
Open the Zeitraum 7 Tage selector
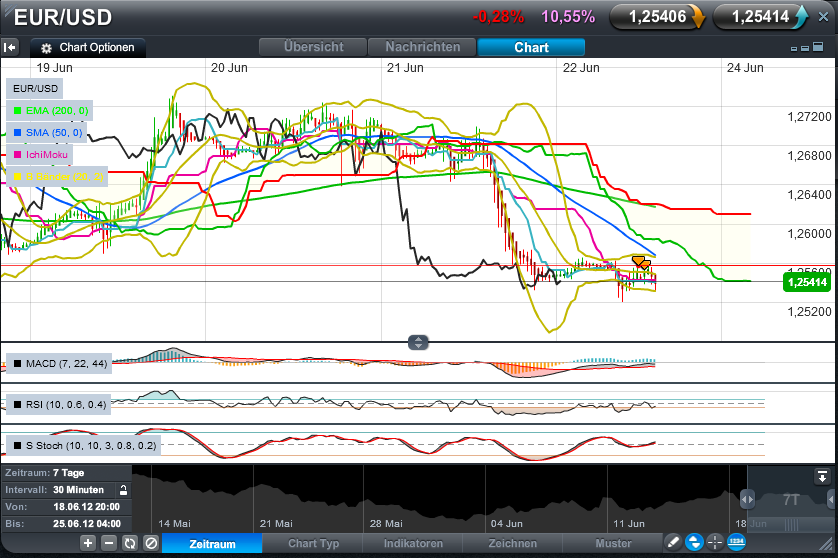tap(66, 473)
